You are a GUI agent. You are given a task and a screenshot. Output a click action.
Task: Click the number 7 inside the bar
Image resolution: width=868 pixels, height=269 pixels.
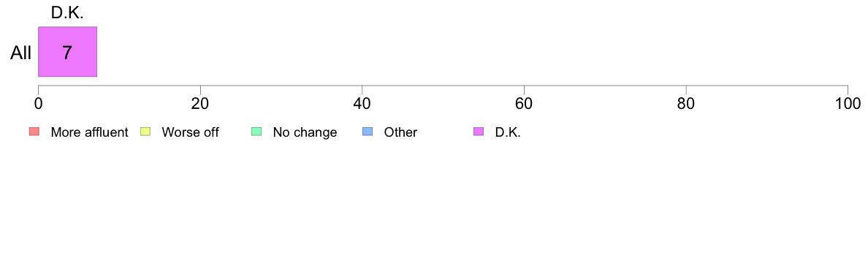pos(67,53)
